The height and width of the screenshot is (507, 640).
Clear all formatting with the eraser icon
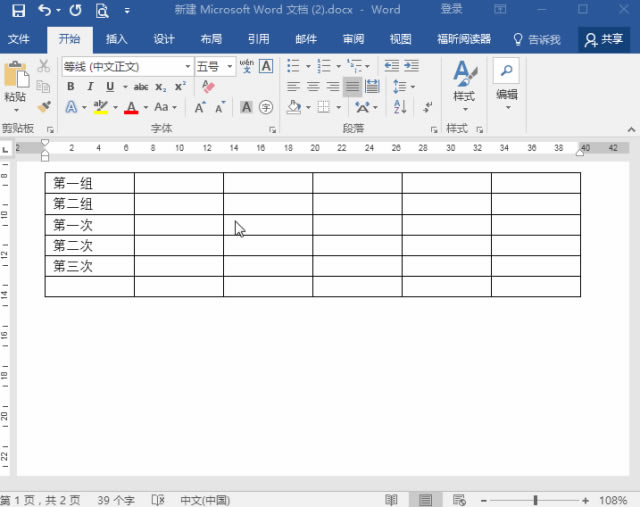coord(208,87)
